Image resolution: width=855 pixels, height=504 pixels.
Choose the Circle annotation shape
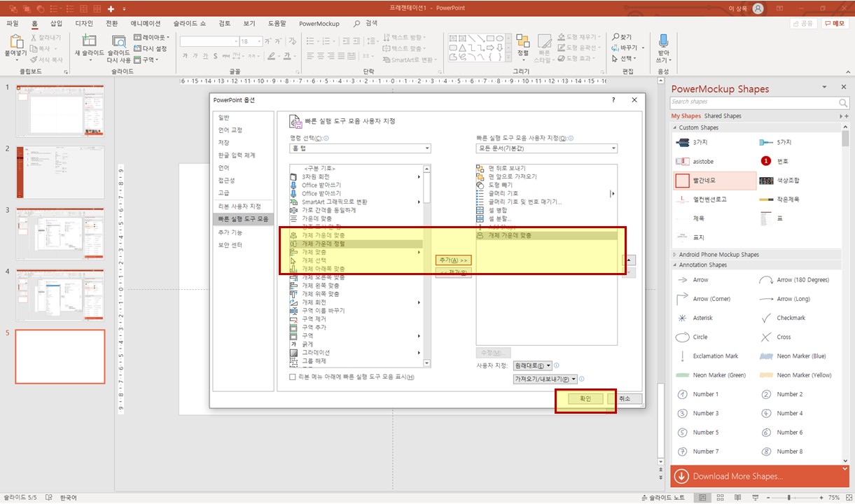(693, 337)
